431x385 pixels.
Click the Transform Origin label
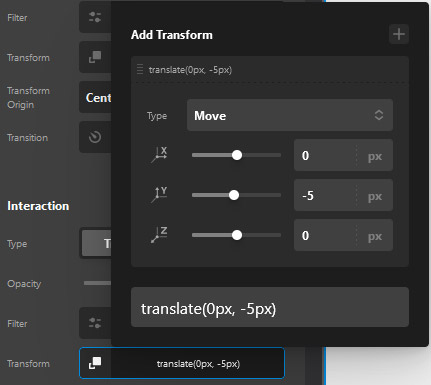pos(28,97)
